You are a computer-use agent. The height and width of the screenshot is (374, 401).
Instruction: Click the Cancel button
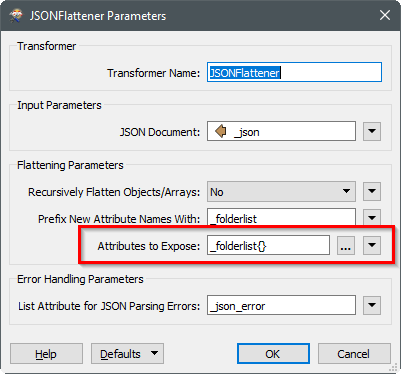tap(354, 354)
